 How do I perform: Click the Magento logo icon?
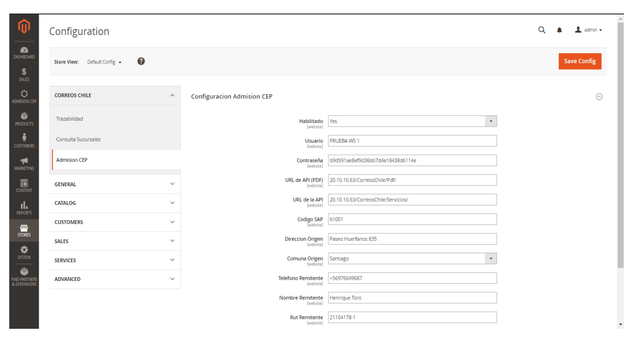(24, 27)
